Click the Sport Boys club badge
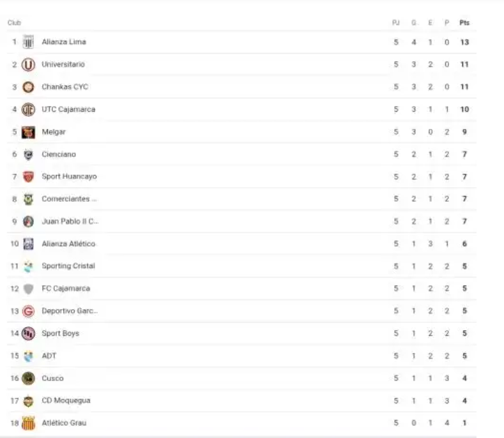Viewport: 504px width, 438px height. [x=28, y=333]
